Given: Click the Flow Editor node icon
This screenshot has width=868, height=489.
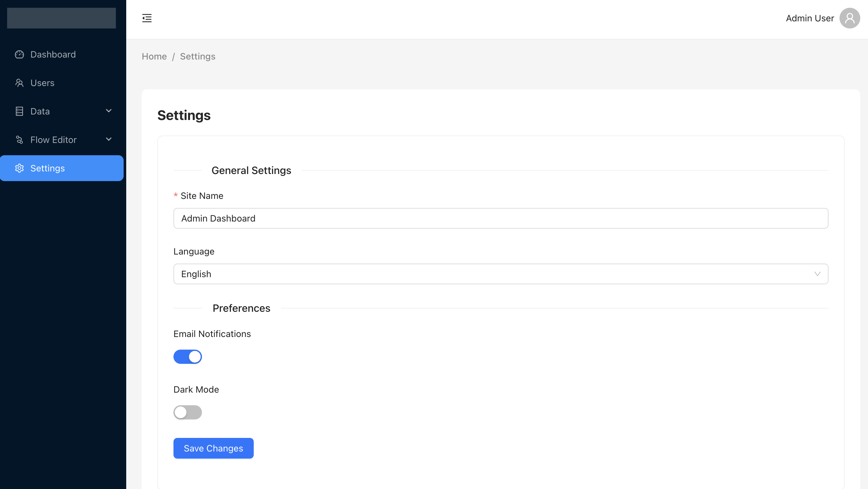Looking at the screenshot, I should click(19, 140).
